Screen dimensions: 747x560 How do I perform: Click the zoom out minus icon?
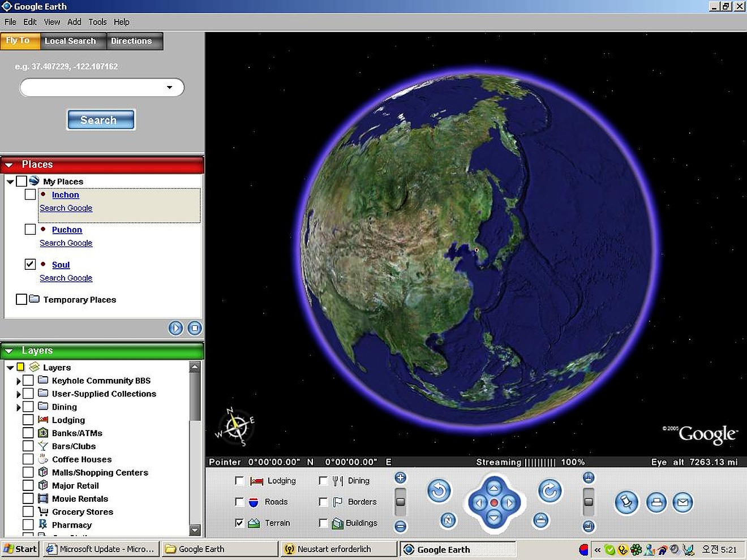point(401,527)
